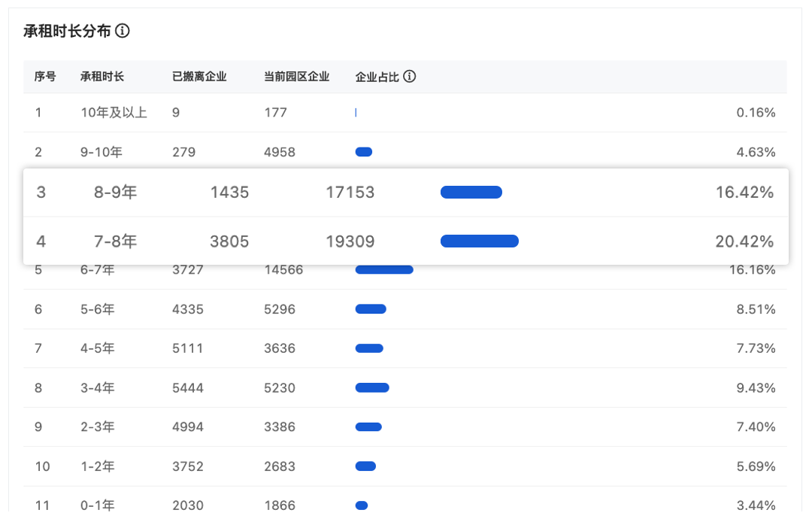This screenshot has height=519, width=812.
Task: Click the 已搬离企业 column header
Action: tap(199, 77)
